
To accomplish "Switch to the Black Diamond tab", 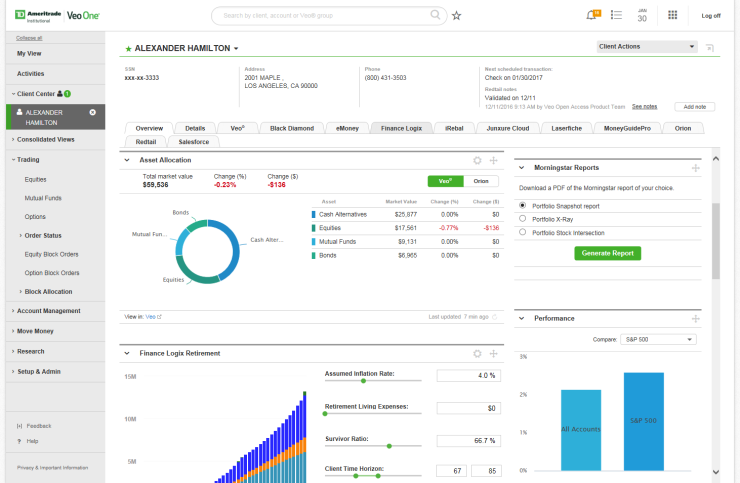I will click(291, 128).
